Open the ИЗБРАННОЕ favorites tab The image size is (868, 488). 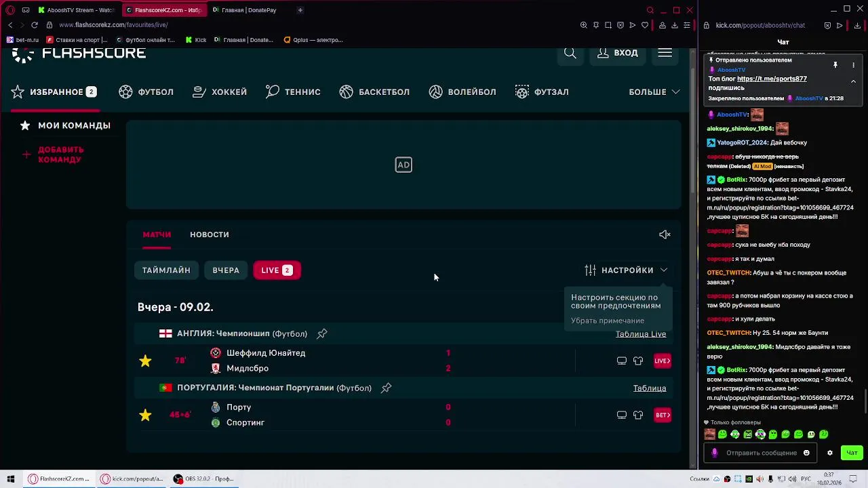(x=54, y=91)
